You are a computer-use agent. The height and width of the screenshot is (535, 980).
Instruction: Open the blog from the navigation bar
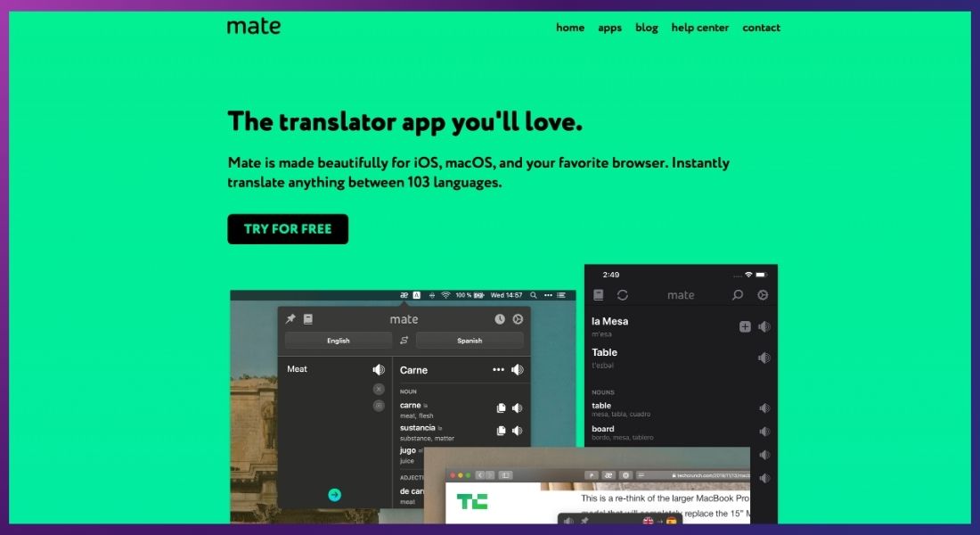[646, 28]
